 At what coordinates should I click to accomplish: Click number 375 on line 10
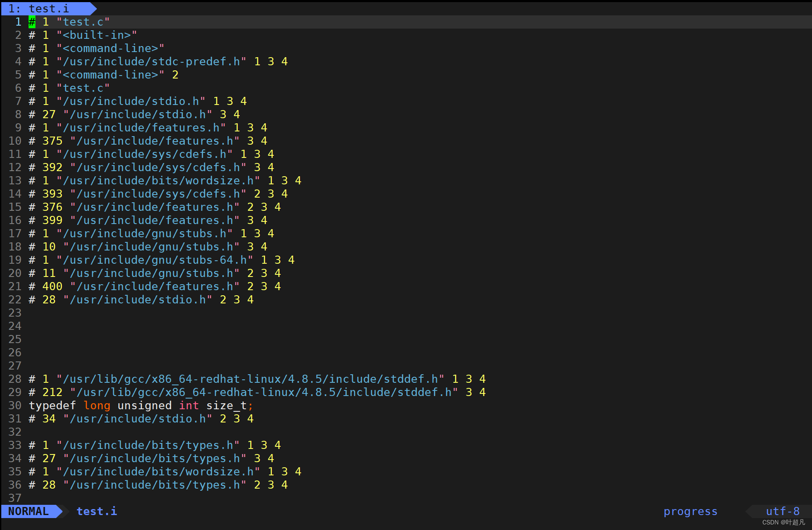click(52, 141)
